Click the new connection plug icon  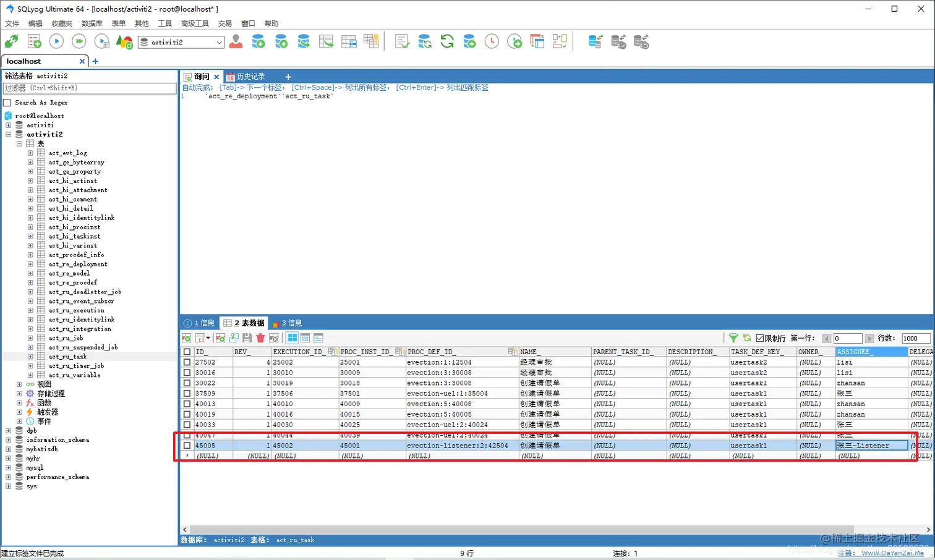(11, 41)
